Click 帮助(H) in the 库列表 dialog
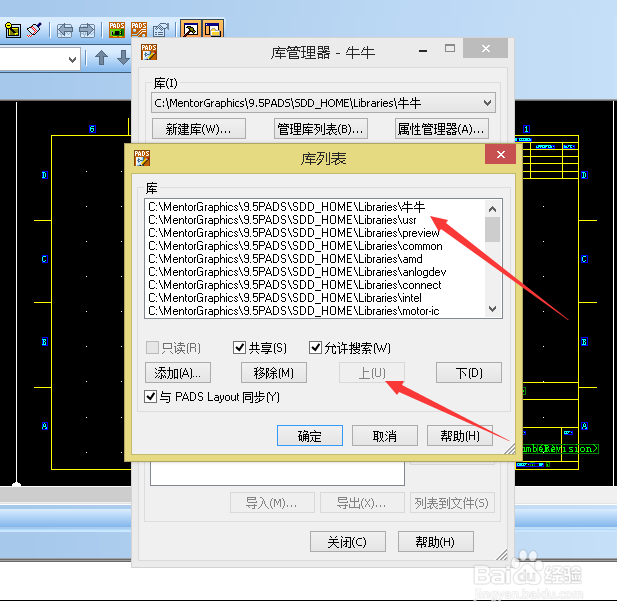Viewport: 617px width, 616px height. pyautogui.click(x=460, y=435)
